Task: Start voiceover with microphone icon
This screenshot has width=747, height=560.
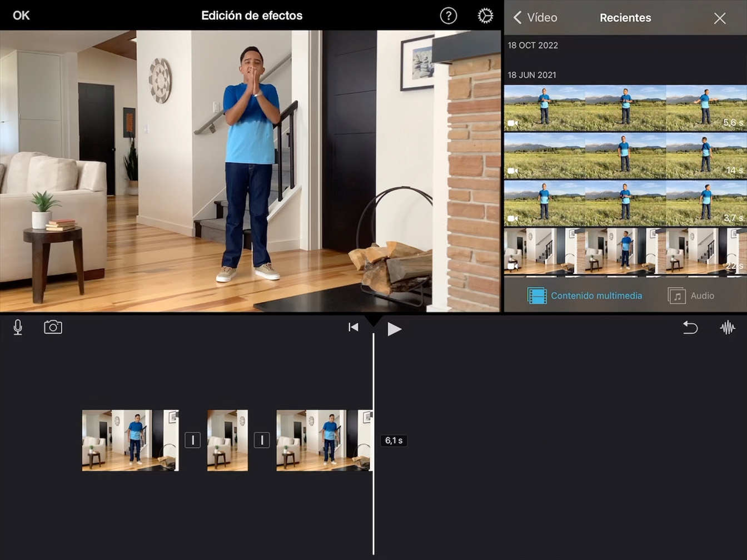Action: [18, 327]
